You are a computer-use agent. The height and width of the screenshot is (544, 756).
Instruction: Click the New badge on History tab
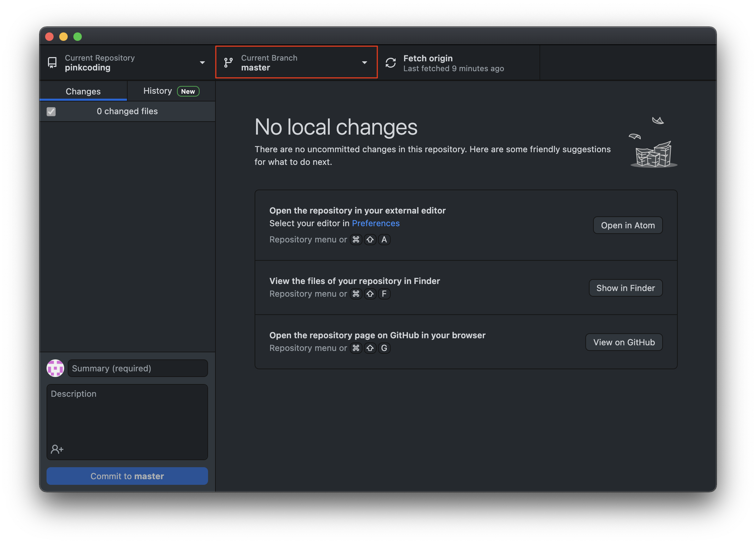[188, 91]
